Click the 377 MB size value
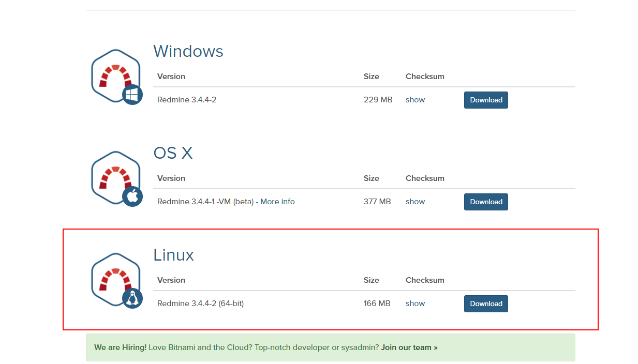638x364 pixels. [377, 202]
